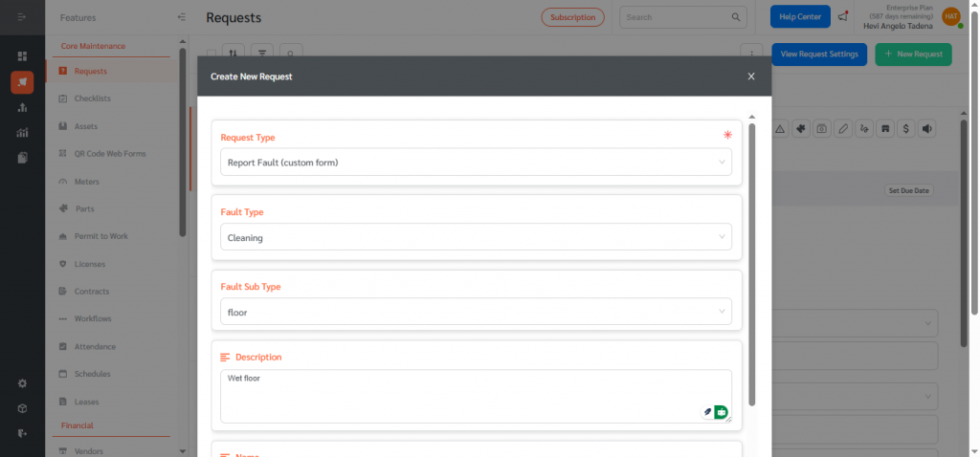
Task: Open settings via the gear icon
Action: pyautogui.click(x=22, y=383)
